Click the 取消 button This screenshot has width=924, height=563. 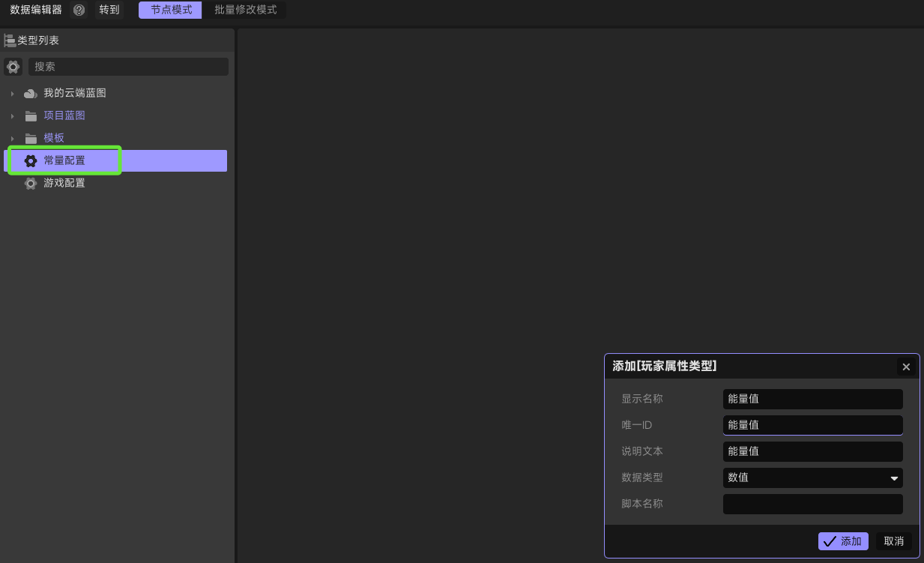tap(894, 541)
